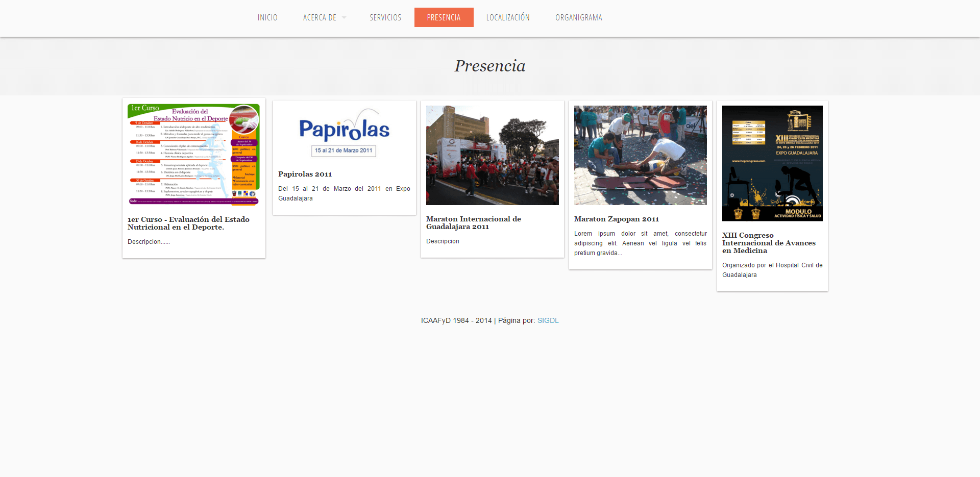Navigate to Localización in navbar
The width and height of the screenshot is (980, 477).
508,17
